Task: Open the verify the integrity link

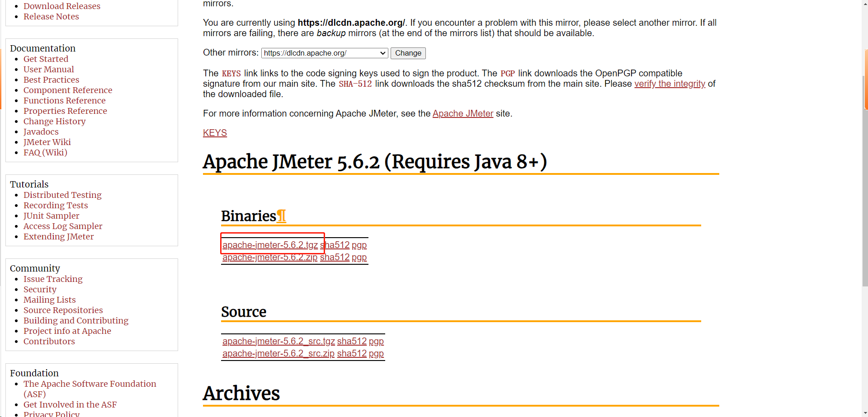Action: point(670,84)
